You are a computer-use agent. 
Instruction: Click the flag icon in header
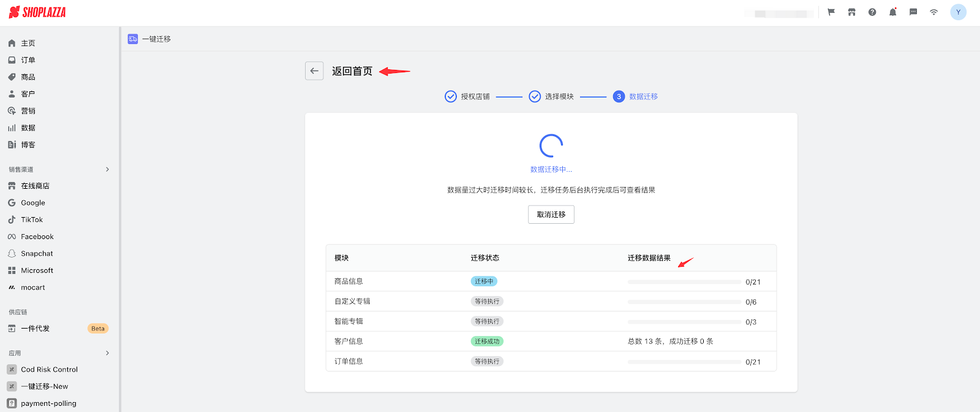pos(831,12)
